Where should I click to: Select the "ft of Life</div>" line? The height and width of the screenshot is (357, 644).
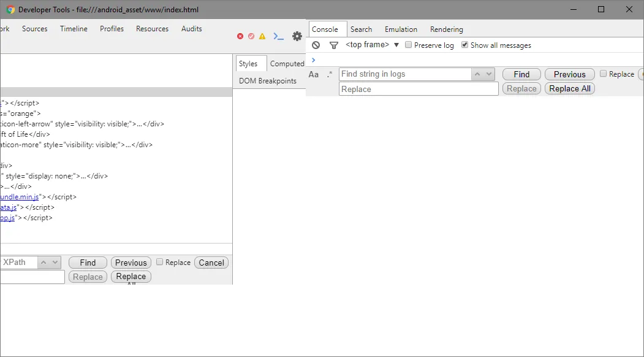click(x=25, y=134)
